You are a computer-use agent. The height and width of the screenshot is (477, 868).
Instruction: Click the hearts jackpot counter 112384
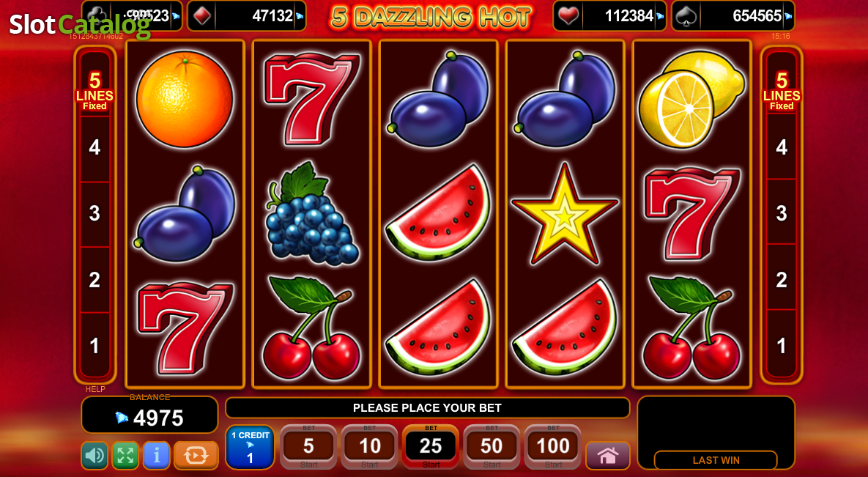609,15
